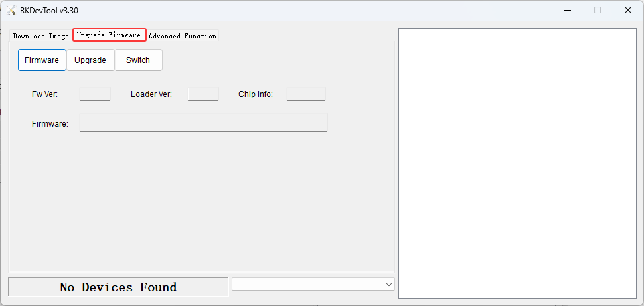Click inside the blank log output panel
Image resolution: width=644 pixels, height=306 pixels.
click(517, 163)
